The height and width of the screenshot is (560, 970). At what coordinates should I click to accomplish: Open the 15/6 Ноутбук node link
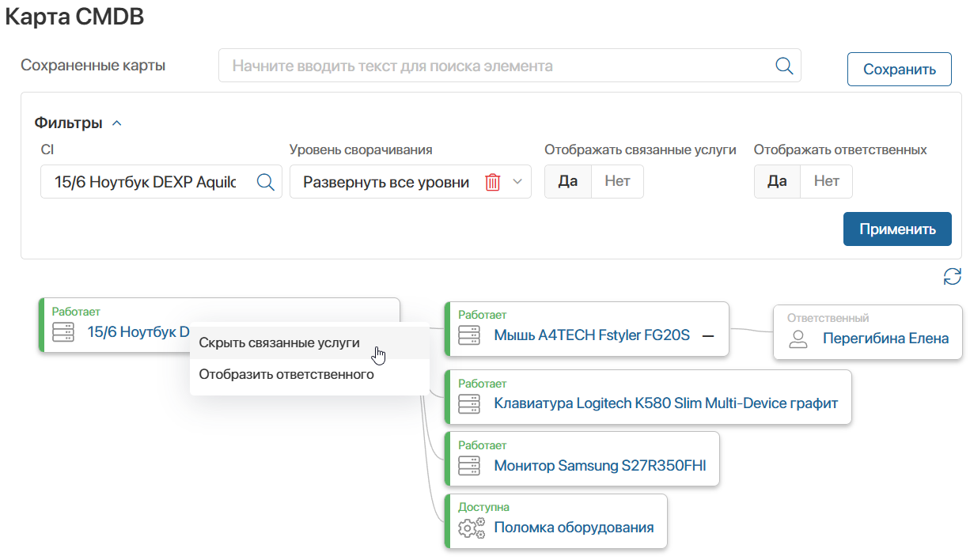click(x=138, y=332)
